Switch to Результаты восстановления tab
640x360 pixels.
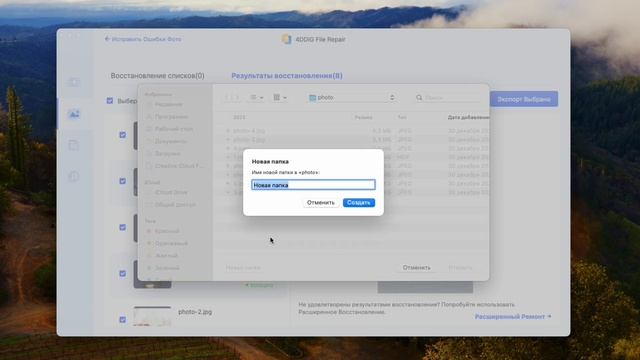[287, 76]
